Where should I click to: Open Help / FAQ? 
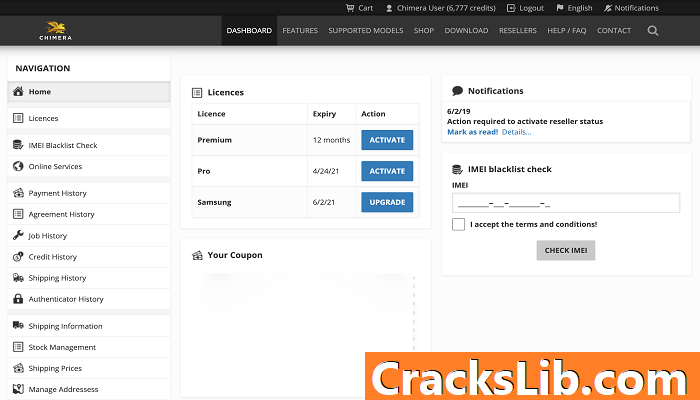tap(567, 30)
